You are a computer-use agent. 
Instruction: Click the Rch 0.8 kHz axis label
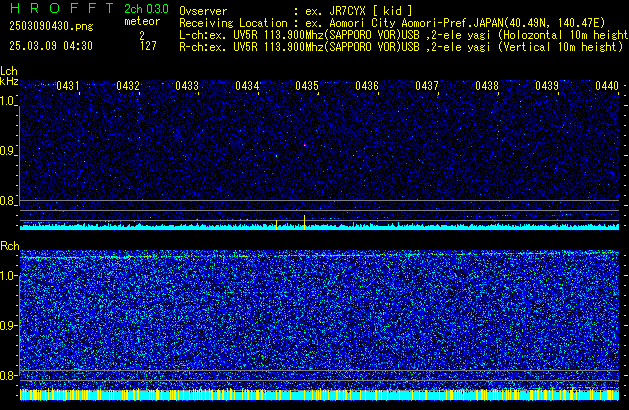(x=8, y=375)
